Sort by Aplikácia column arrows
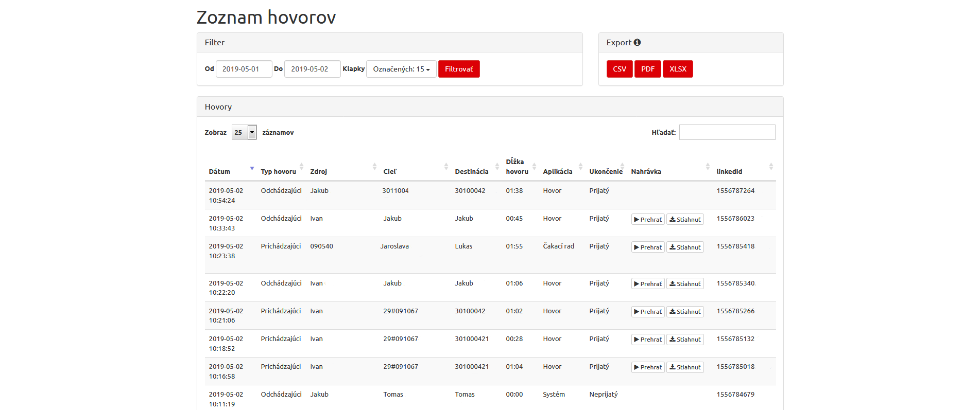This screenshot has width=980, height=410. click(580, 167)
